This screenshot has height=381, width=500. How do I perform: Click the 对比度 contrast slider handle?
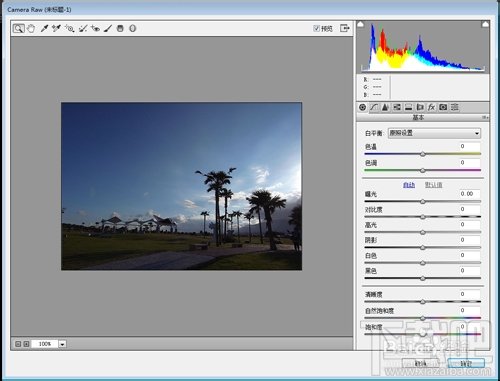tap(423, 217)
